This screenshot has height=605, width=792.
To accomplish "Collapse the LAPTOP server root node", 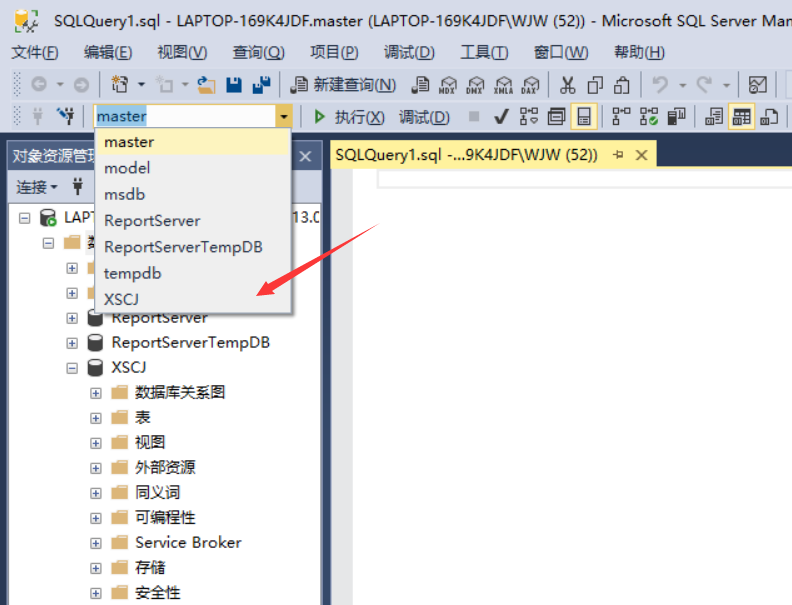I will (24, 218).
